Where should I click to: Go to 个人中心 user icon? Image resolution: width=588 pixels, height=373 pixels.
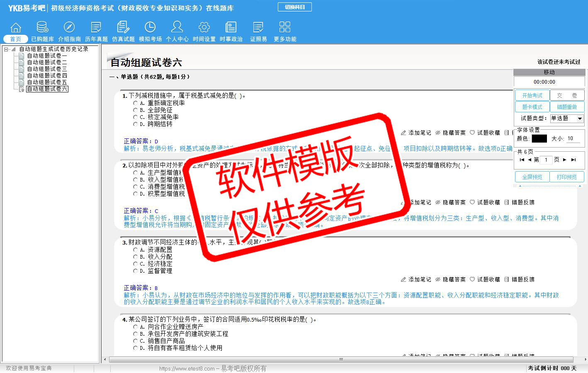[x=177, y=28]
